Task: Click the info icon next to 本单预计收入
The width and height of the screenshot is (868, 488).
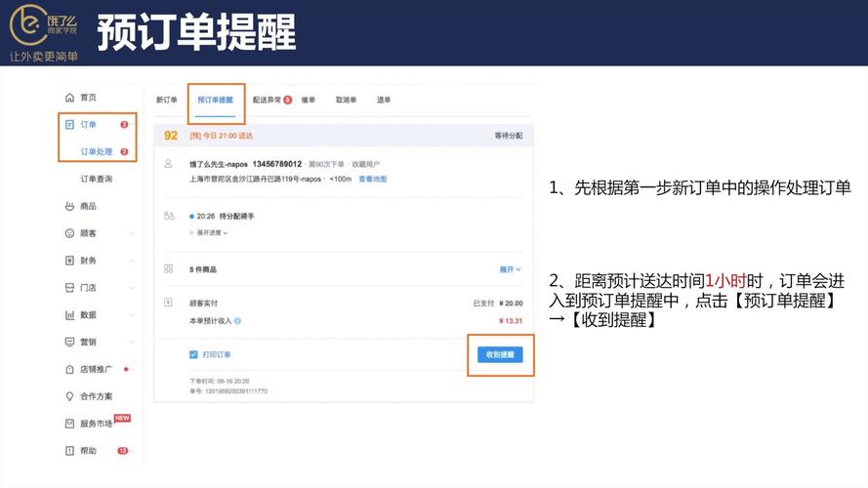Action: pos(237,321)
